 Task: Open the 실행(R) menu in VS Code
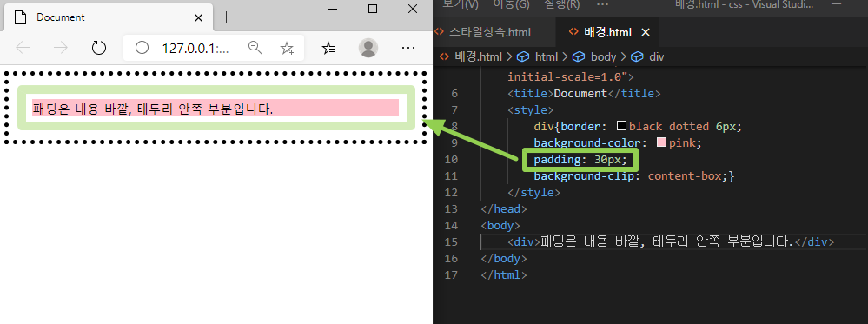pos(562,4)
